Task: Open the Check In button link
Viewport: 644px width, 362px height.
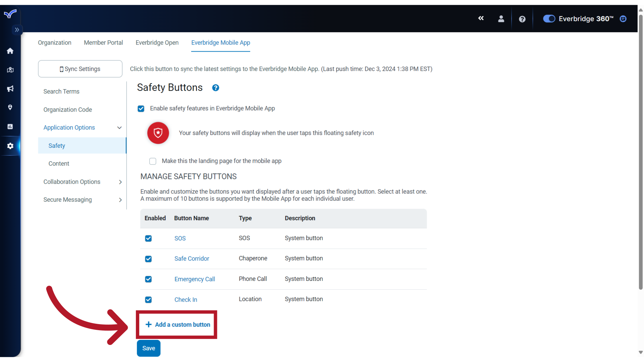Action: [x=186, y=300]
